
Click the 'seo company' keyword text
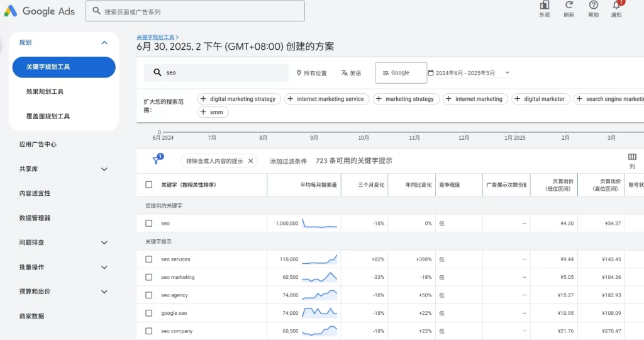coord(177,331)
